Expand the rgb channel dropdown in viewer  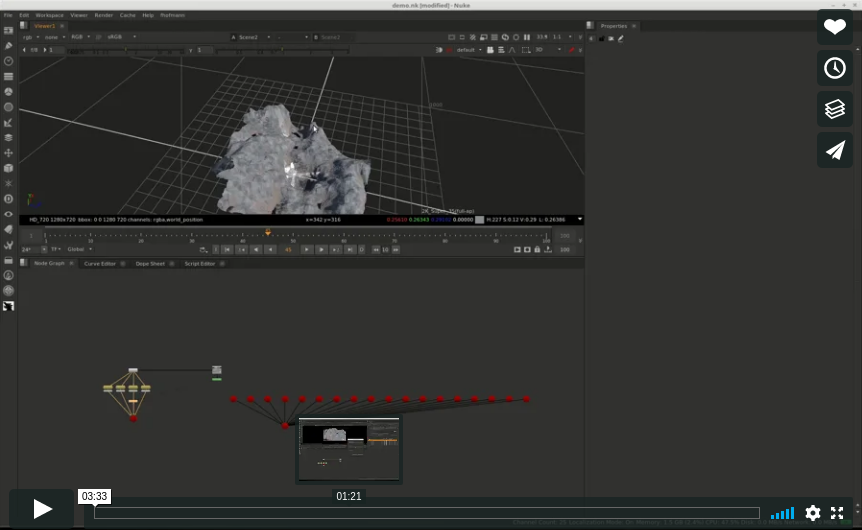tap(30, 37)
